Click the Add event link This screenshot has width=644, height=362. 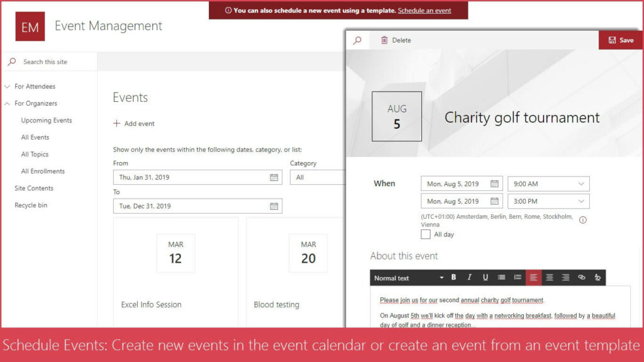coord(139,124)
